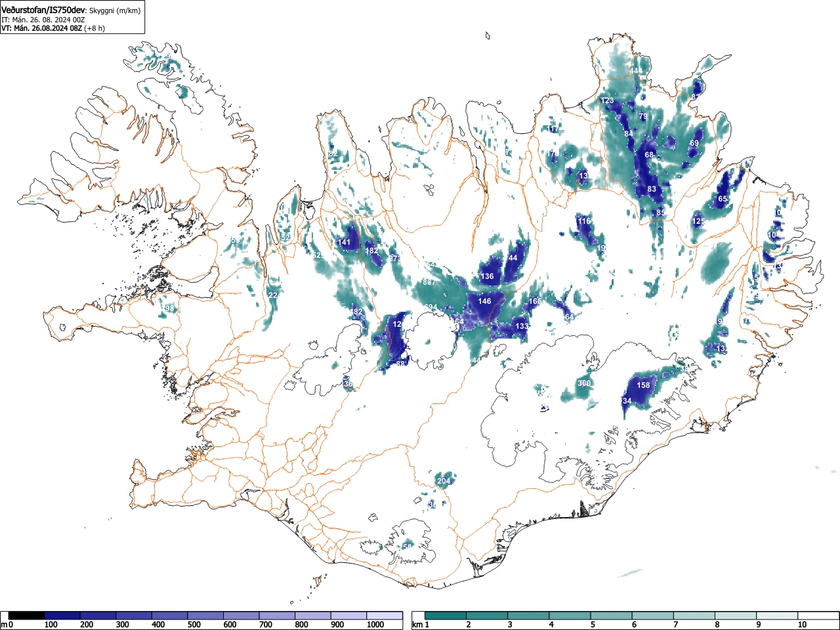Click the '141' visibility value on the map
This screenshot has height=630, width=840.
coord(344,242)
